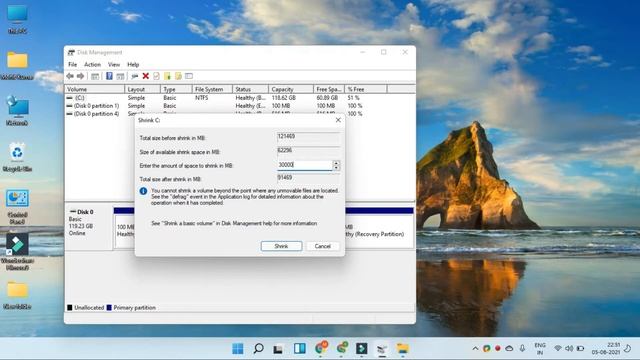Click the red record icon in system tray

pyautogui.click(x=498, y=349)
